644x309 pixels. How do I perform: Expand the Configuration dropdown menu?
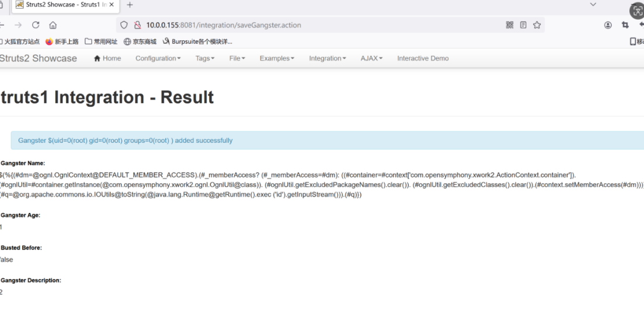click(158, 58)
